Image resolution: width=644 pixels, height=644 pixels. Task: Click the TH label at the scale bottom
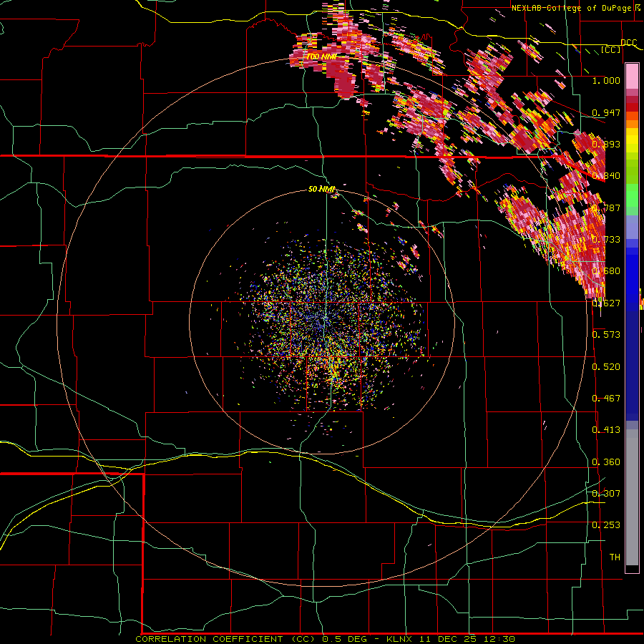point(615,557)
